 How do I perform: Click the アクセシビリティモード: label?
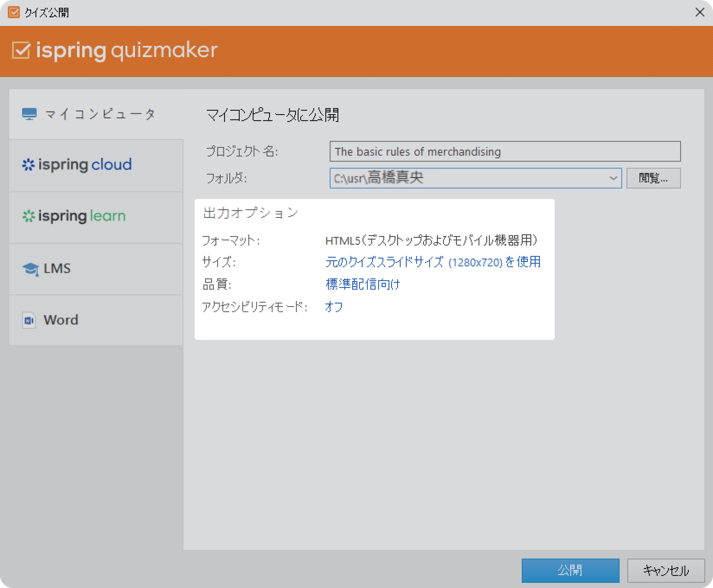[x=255, y=307]
